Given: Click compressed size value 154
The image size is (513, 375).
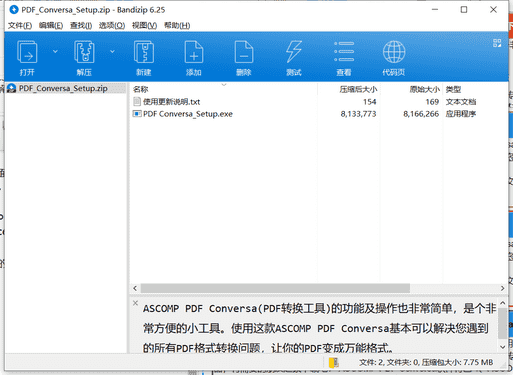Looking at the screenshot, I should (369, 102).
